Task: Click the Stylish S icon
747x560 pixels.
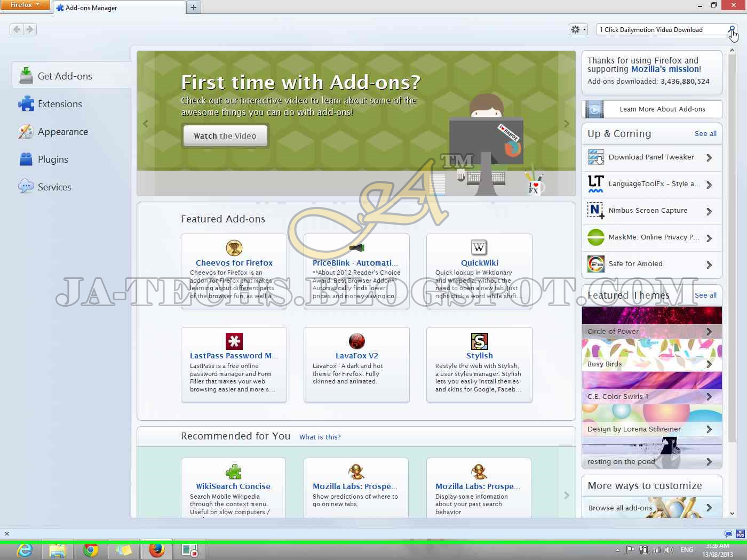Action: [480, 341]
